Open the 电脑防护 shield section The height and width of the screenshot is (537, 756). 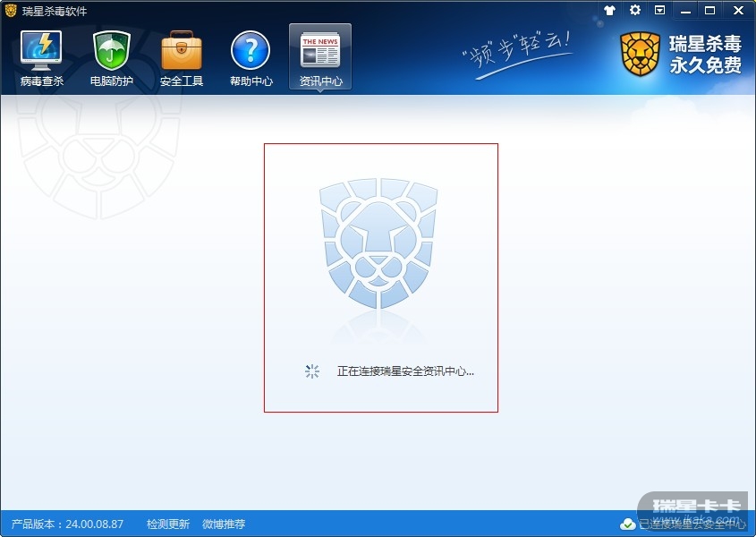(111, 58)
